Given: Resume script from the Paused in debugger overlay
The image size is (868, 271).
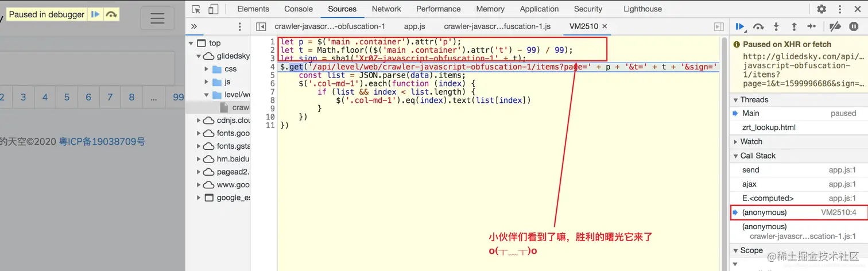Looking at the screenshot, I should click(x=96, y=14).
